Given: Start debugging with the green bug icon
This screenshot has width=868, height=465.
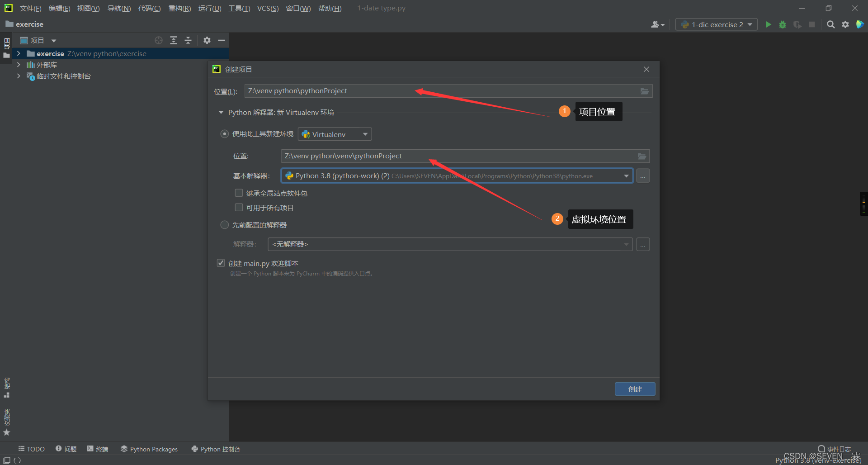Looking at the screenshot, I should tap(783, 24).
